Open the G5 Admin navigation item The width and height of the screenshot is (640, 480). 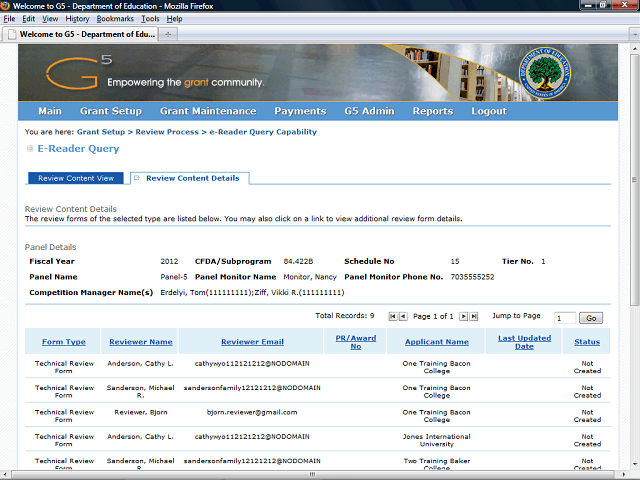tap(369, 111)
